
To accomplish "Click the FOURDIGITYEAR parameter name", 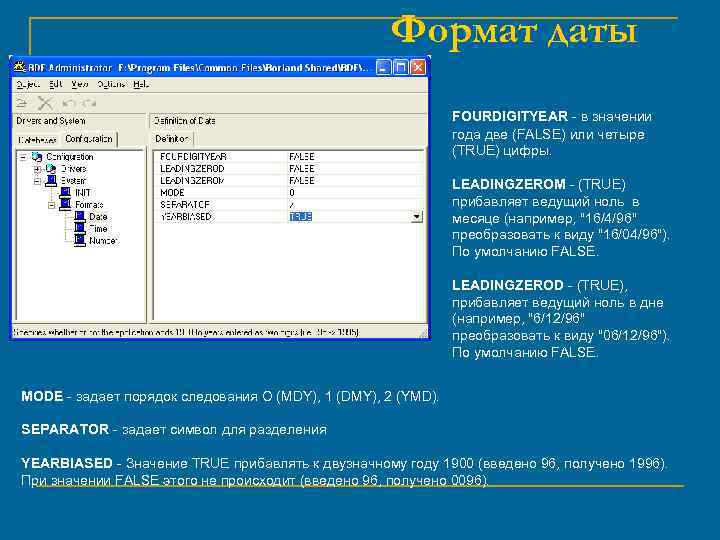I will [x=193, y=157].
